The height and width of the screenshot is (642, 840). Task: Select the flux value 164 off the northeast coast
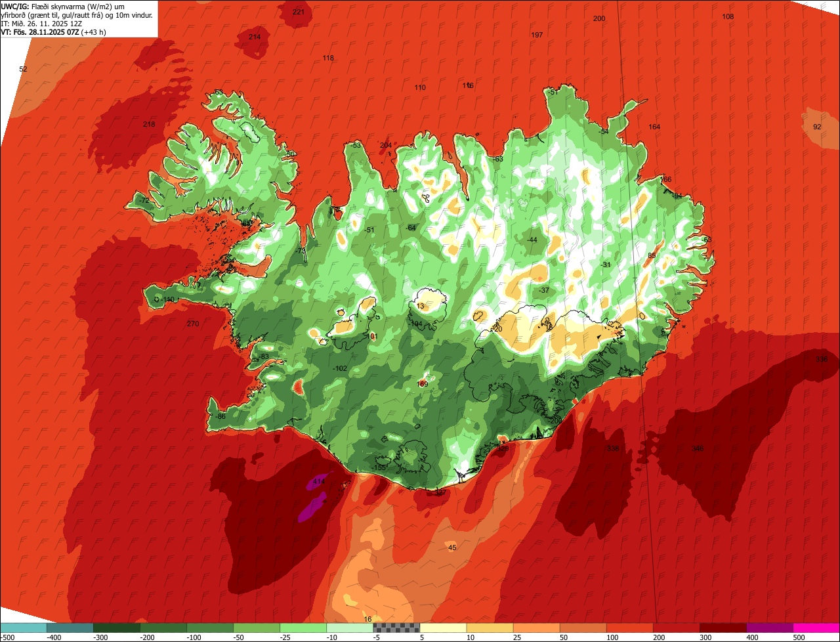654,127
